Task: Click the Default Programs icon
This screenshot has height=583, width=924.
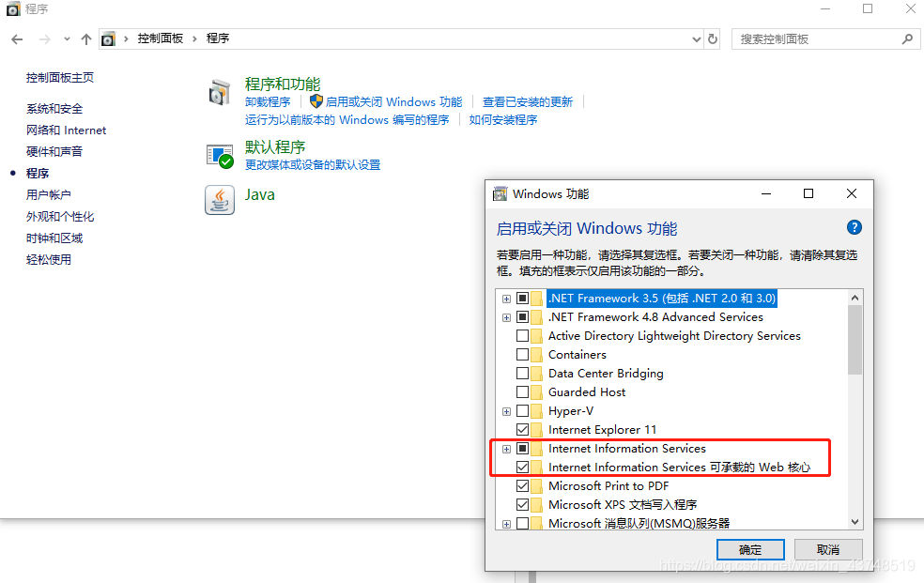Action: [220, 156]
